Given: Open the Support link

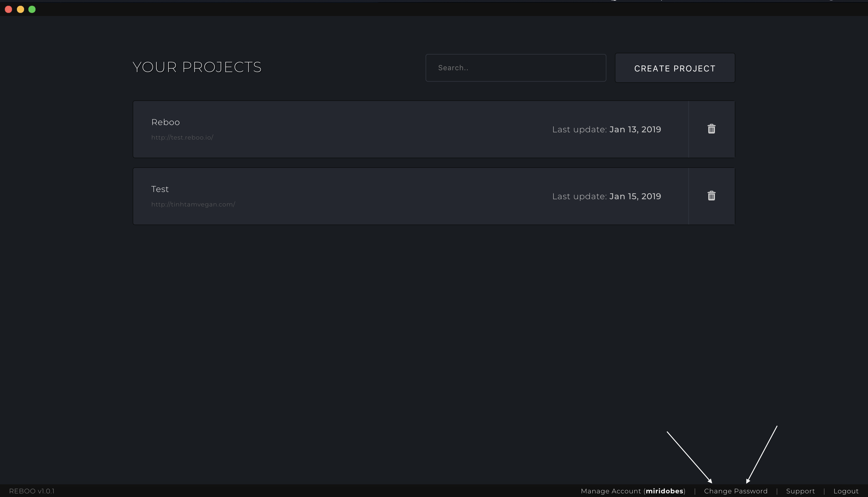Looking at the screenshot, I should click(800, 491).
